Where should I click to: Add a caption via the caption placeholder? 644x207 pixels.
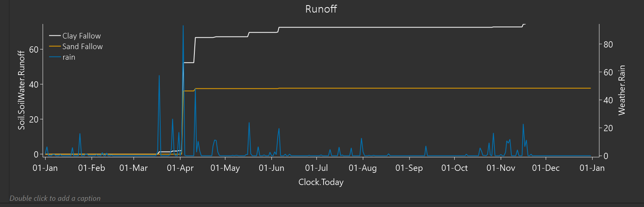coord(55,198)
